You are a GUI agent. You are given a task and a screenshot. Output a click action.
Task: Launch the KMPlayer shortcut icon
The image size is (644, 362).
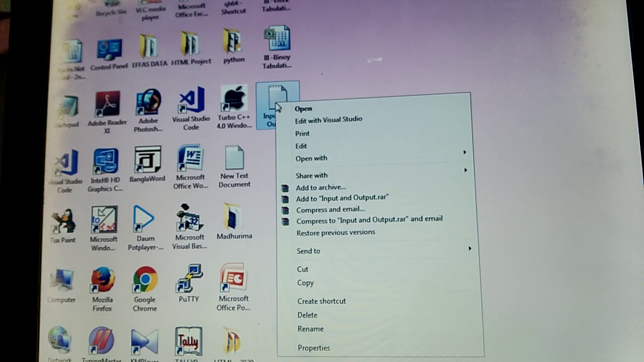click(145, 344)
